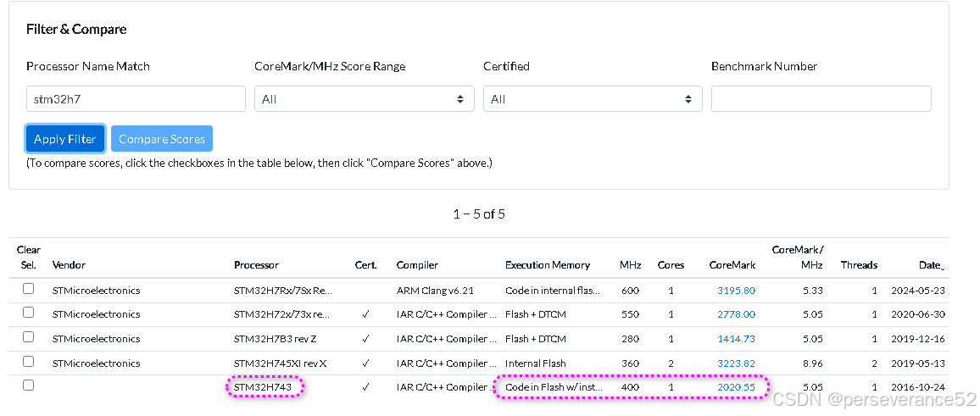Click the sort arrow beside Date header
Viewport: 980px width, 416px height.
[942, 268]
